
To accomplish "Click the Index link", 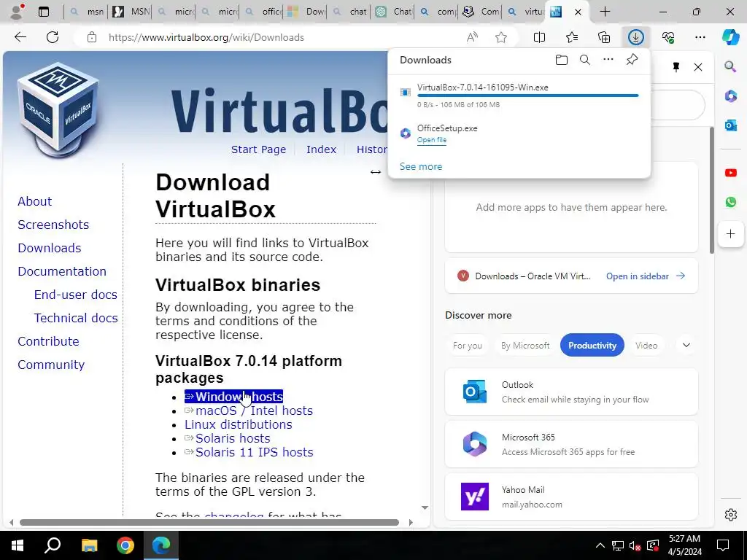I will point(321,149).
